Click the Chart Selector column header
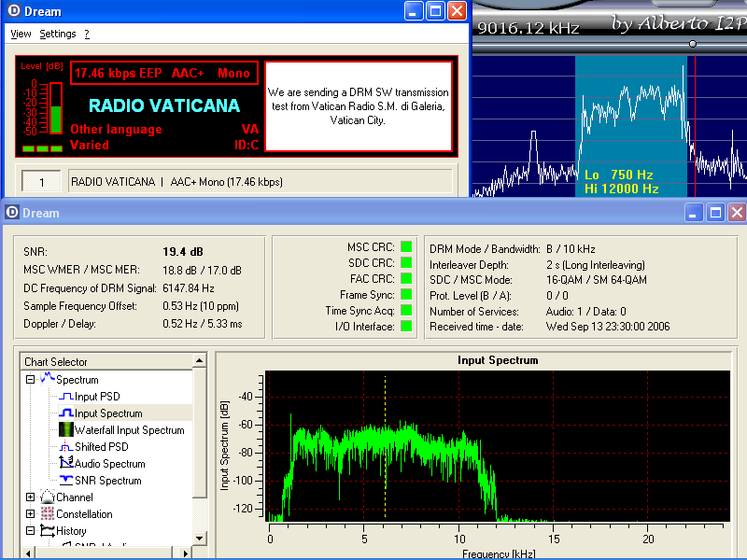The width and height of the screenshot is (747, 560). tap(106, 361)
